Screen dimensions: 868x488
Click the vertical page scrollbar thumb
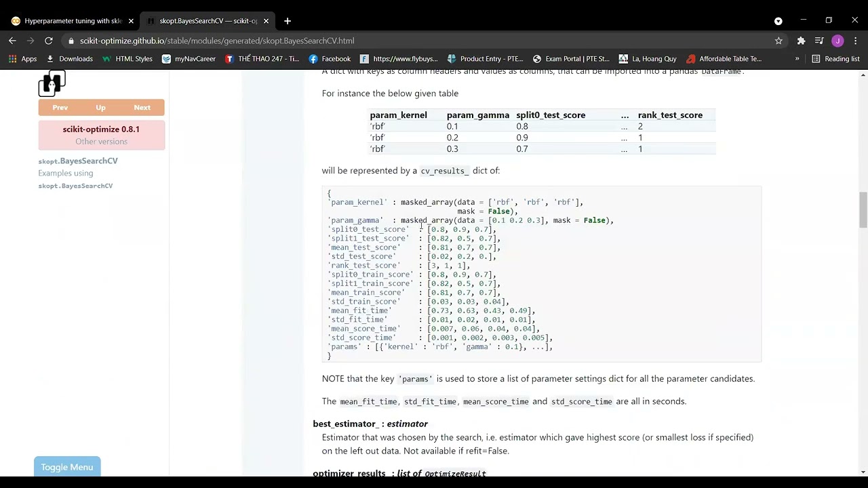click(x=863, y=210)
